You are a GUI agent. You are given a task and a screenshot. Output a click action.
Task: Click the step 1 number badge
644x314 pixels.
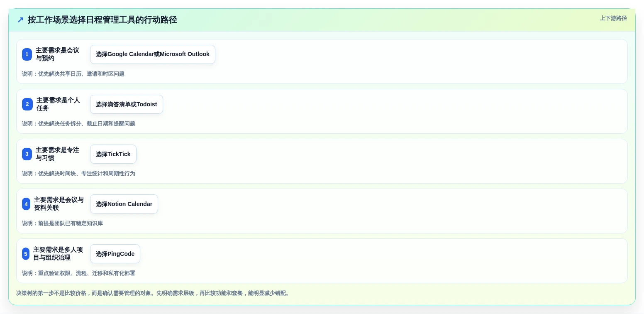coord(27,54)
